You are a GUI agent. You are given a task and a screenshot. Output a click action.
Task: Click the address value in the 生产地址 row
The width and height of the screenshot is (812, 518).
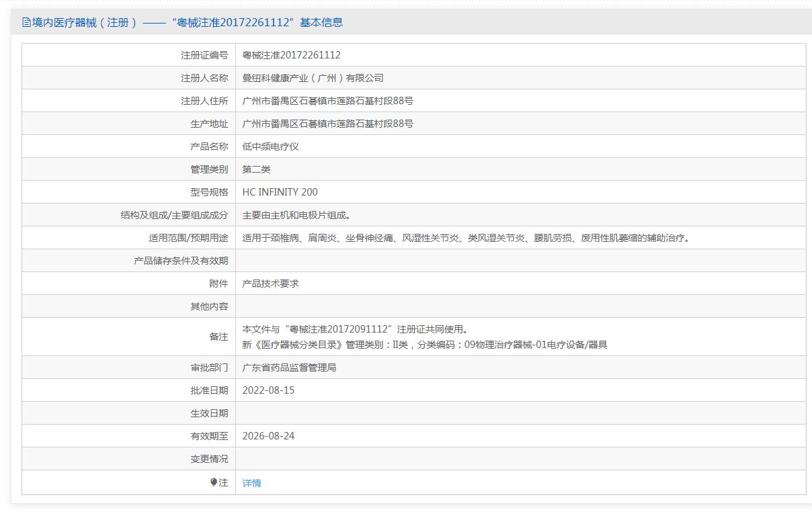(x=327, y=124)
